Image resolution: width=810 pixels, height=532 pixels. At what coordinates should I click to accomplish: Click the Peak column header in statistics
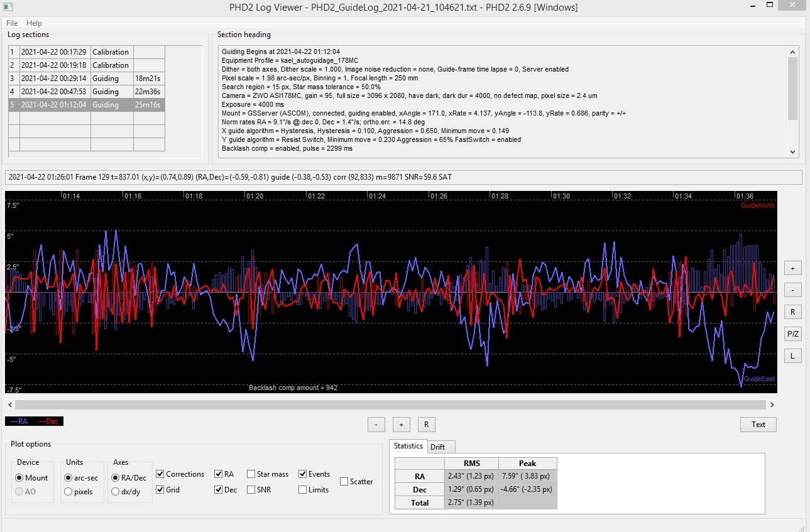click(x=527, y=464)
